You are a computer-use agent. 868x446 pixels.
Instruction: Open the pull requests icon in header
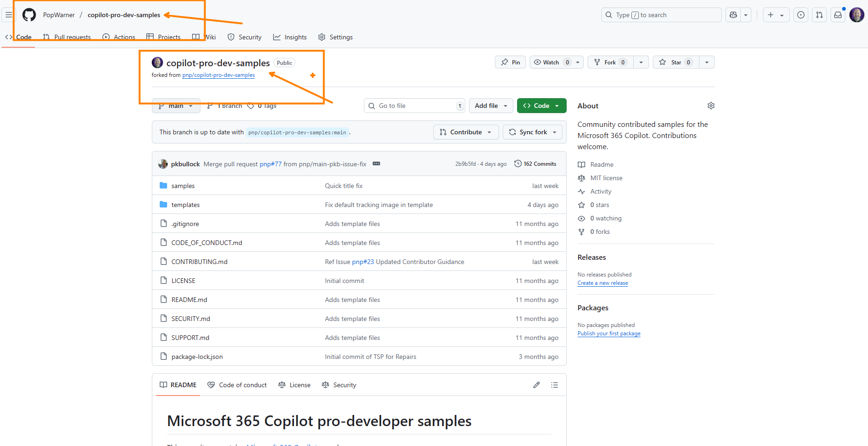tap(819, 15)
